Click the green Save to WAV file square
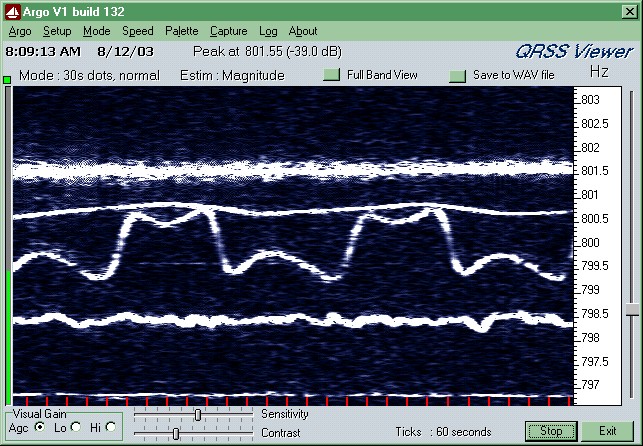This screenshot has height=446, width=643. [x=457, y=75]
